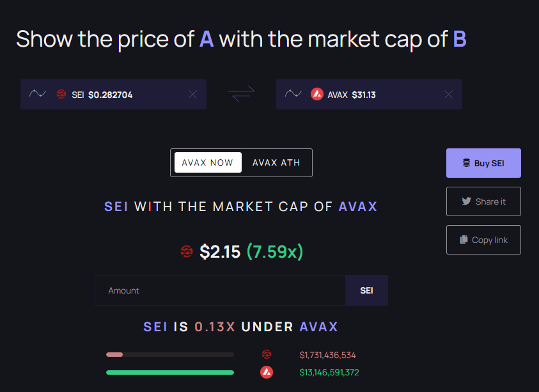The height and width of the screenshot is (392, 539).
Task: Open the AVAX price chart icon
Action: 293,93
